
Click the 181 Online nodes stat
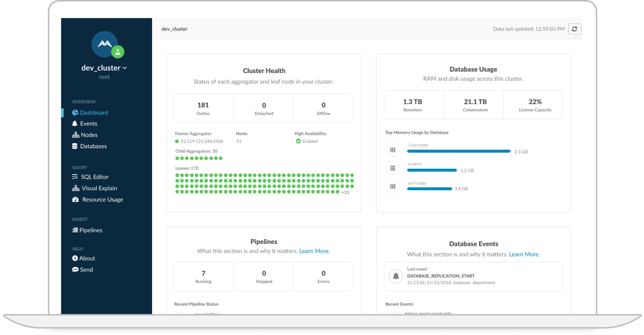pos(204,108)
